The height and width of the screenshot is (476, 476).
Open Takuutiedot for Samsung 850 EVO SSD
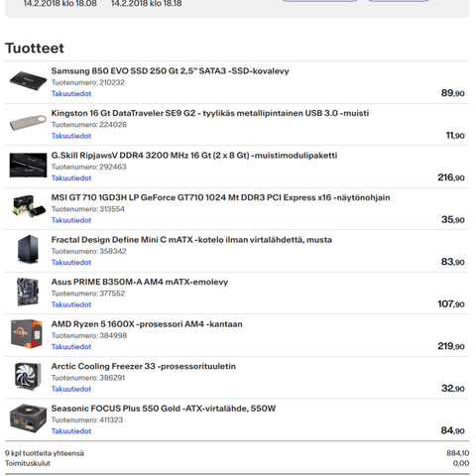(71, 93)
